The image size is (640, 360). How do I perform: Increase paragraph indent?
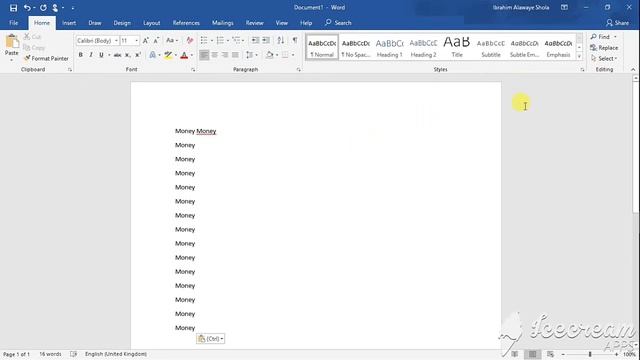coord(266,40)
